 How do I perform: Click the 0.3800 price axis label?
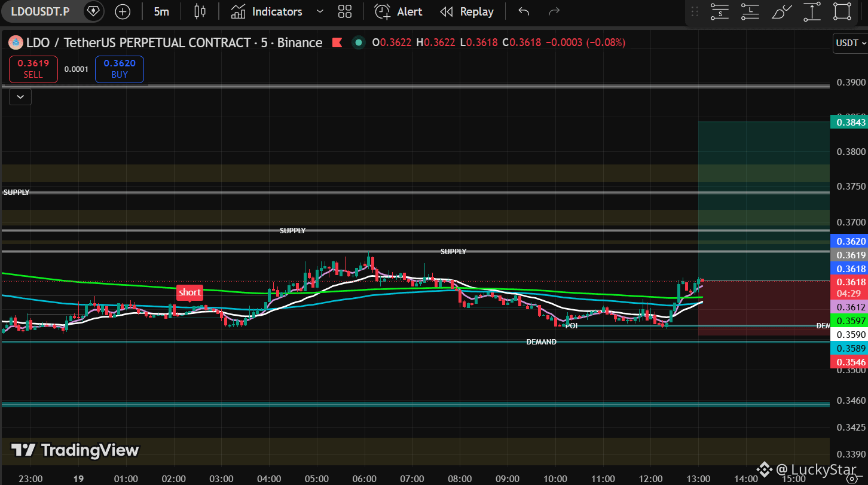tap(850, 152)
